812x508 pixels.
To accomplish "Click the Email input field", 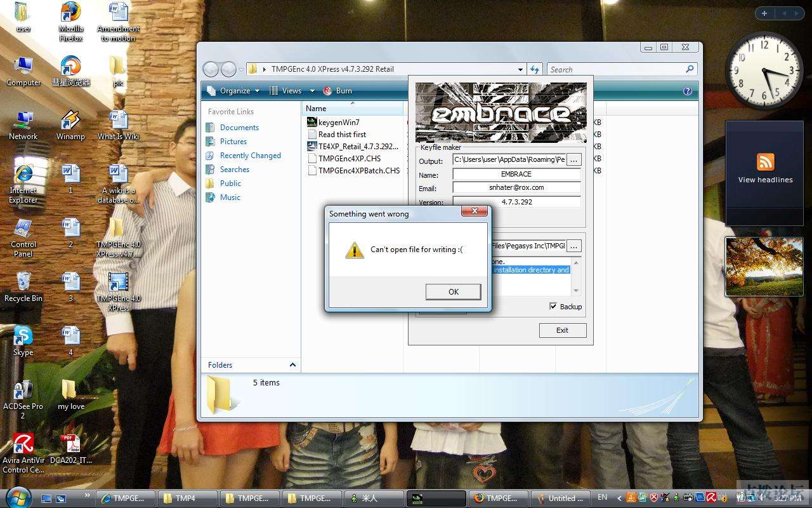I will 516,187.
